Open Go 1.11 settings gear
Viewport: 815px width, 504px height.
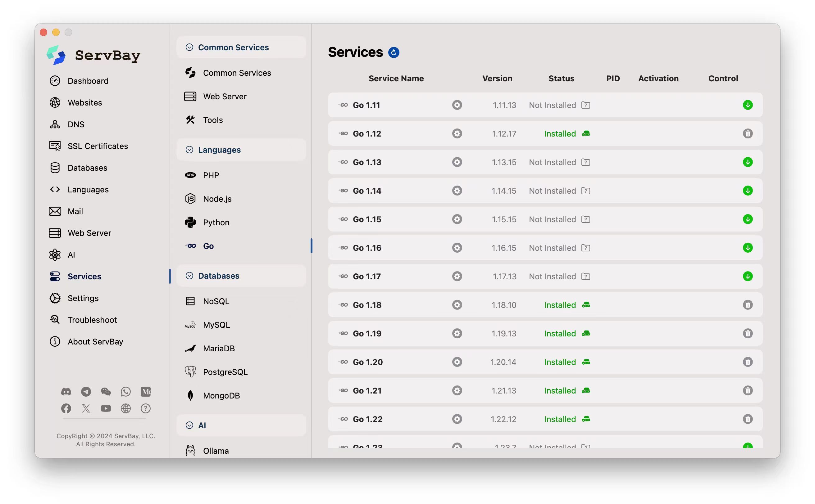(x=457, y=105)
